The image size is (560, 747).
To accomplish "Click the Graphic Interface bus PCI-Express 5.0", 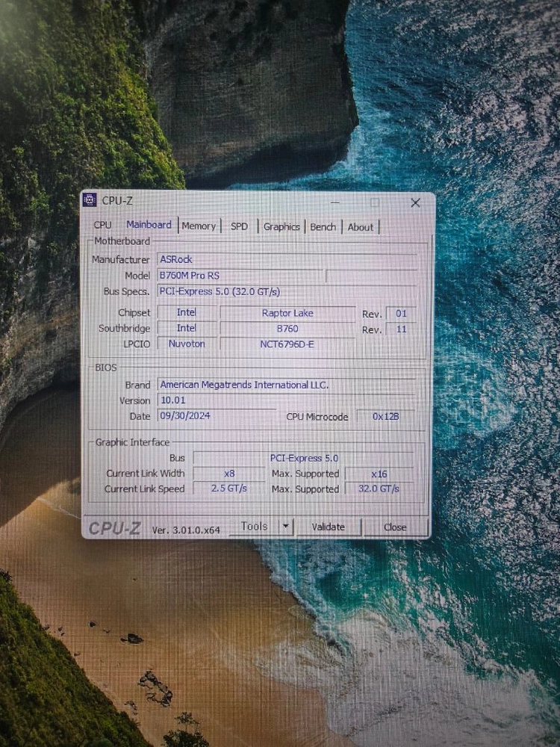I will coord(304,459).
